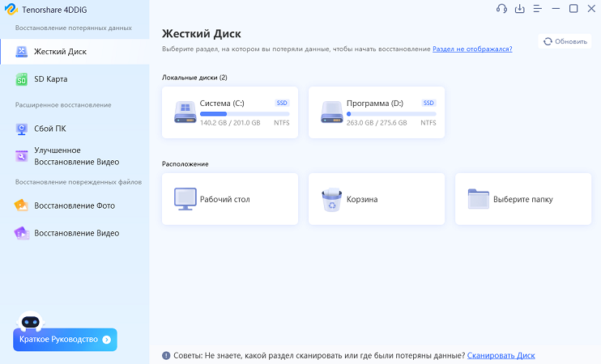Click the arrow icon on Краткое Руководство

pyautogui.click(x=107, y=340)
